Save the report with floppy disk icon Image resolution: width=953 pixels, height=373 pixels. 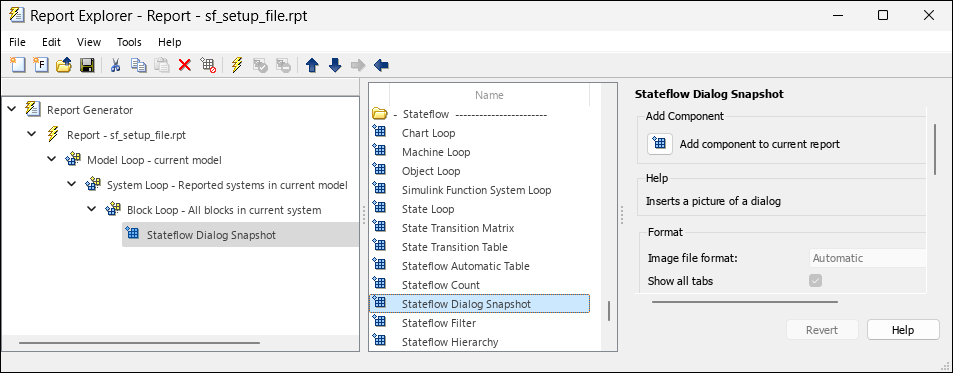(87, 65)
